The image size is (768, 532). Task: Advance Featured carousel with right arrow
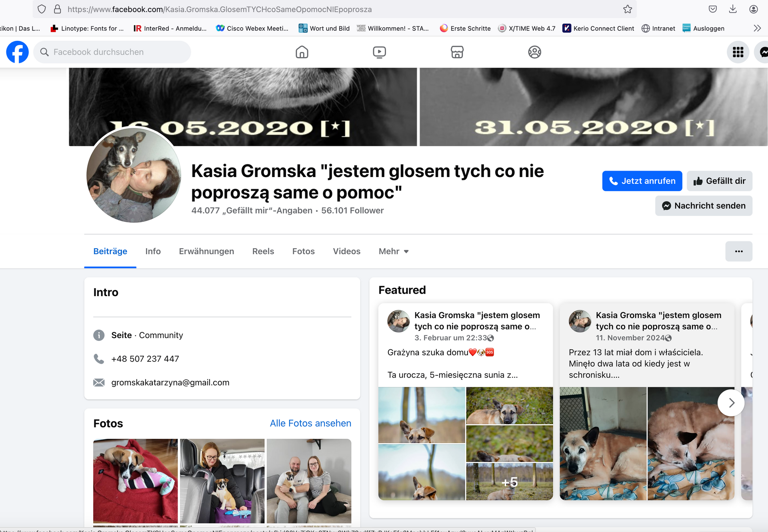pyautogui.click(x=731, y=403)
